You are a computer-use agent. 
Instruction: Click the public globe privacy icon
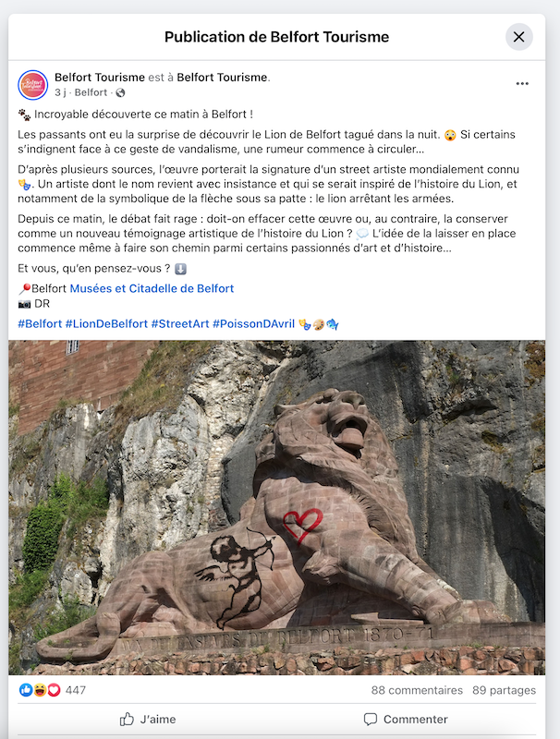coord(121,93)
